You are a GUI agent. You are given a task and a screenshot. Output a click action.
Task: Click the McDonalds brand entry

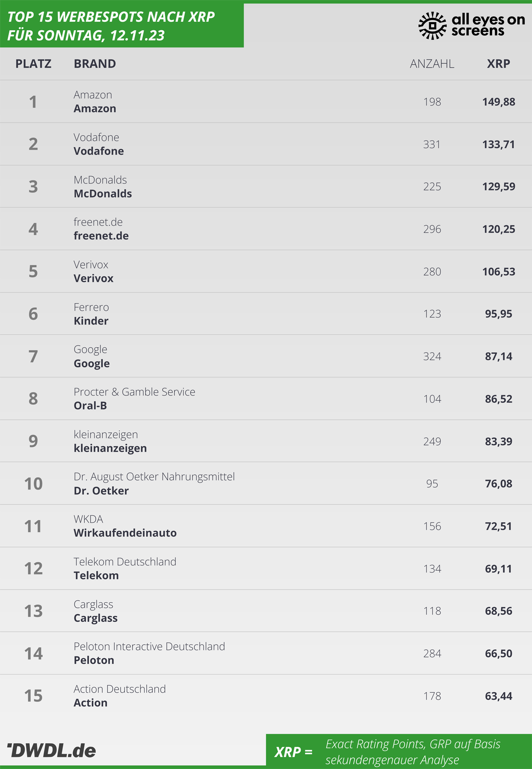click(x=103, y=194)
